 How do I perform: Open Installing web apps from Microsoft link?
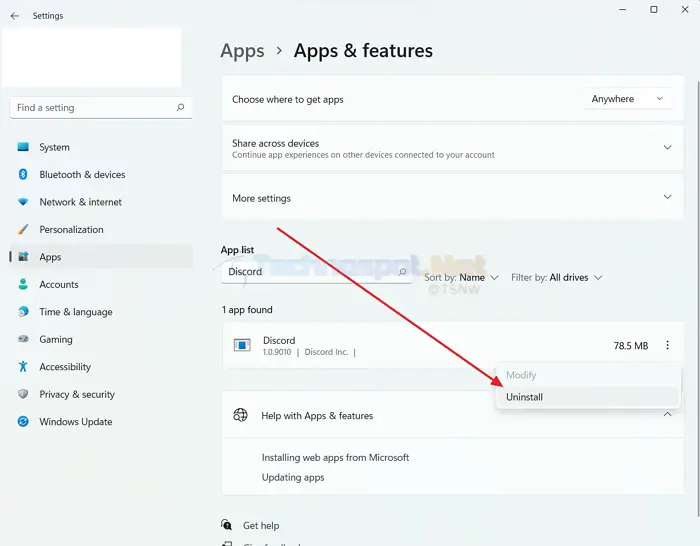[335, 458]
